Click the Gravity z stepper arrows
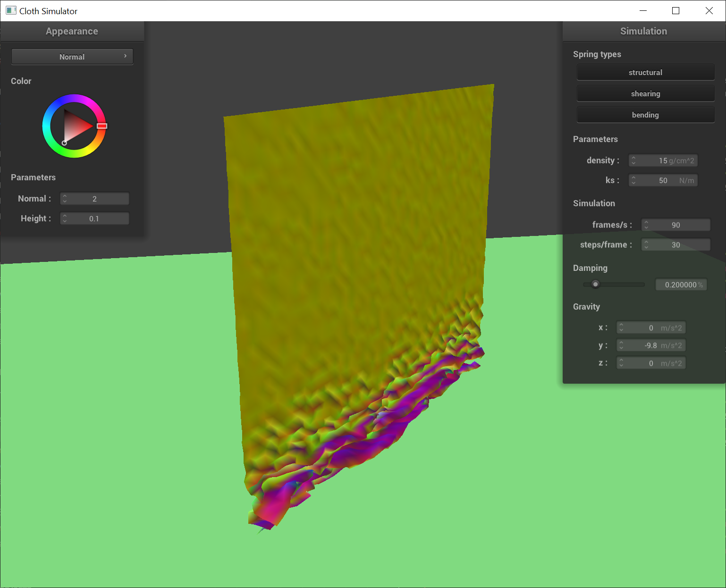This screenshot has height=588, width=726. tap(621, 363)
